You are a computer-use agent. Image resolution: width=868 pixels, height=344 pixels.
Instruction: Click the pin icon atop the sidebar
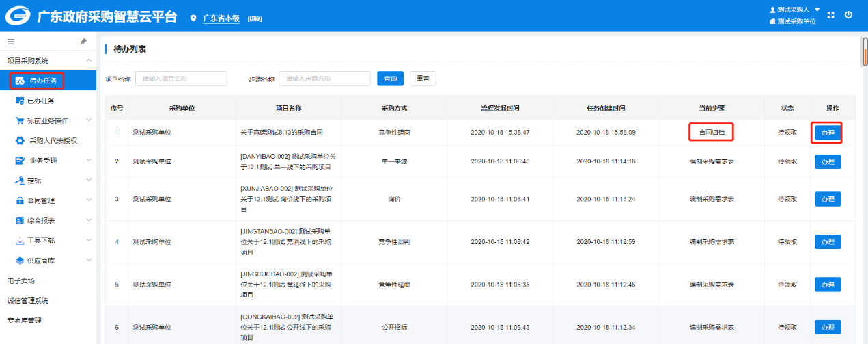[x=83, y=42]
